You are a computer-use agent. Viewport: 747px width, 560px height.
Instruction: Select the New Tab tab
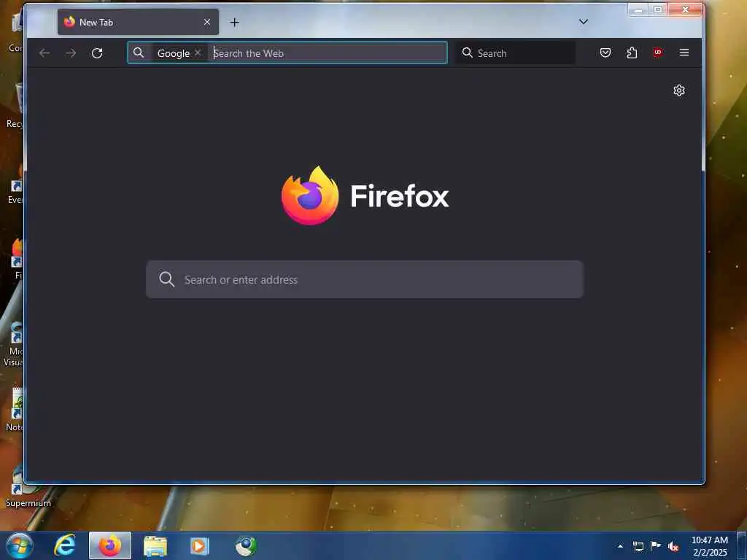click(x=138, y=22)
